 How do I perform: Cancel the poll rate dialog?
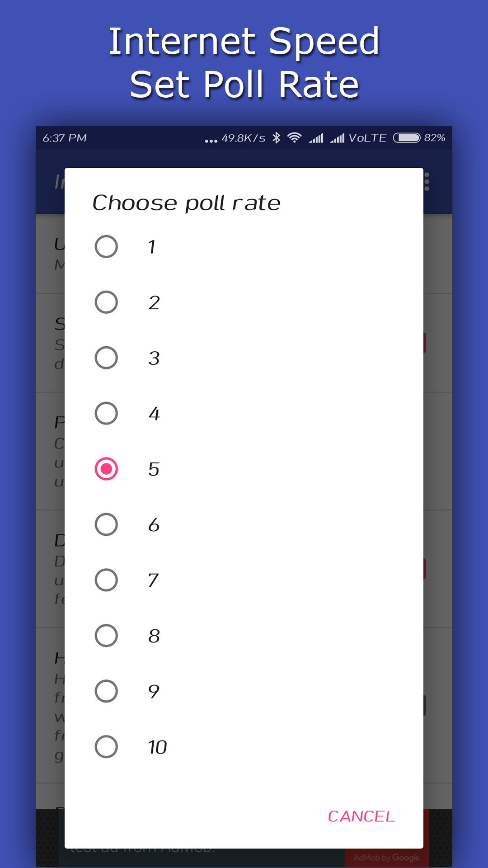361,816
